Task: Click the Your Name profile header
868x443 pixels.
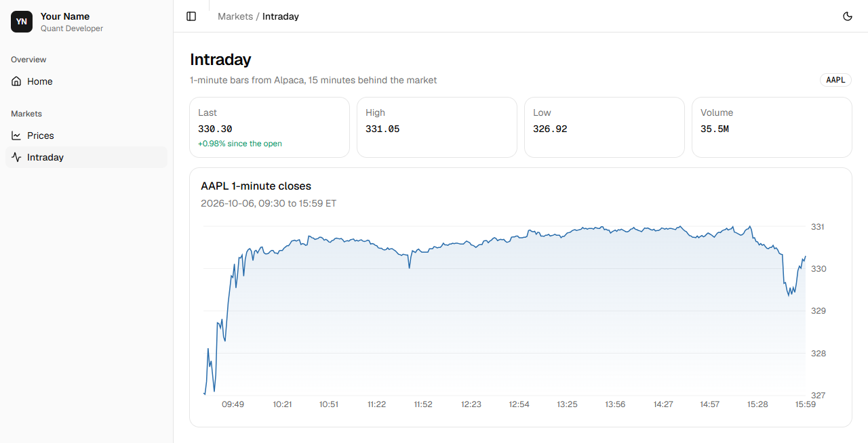Action: [x=65, y=16]
